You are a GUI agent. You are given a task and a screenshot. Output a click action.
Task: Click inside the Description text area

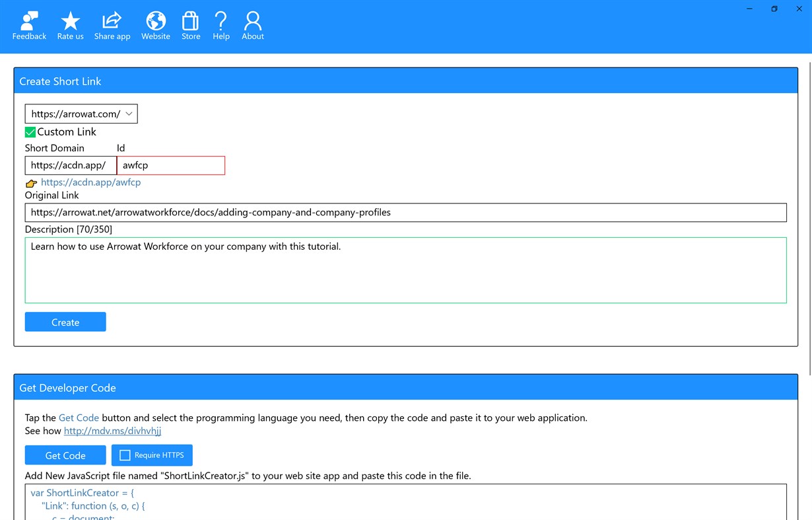click(405, 270)
